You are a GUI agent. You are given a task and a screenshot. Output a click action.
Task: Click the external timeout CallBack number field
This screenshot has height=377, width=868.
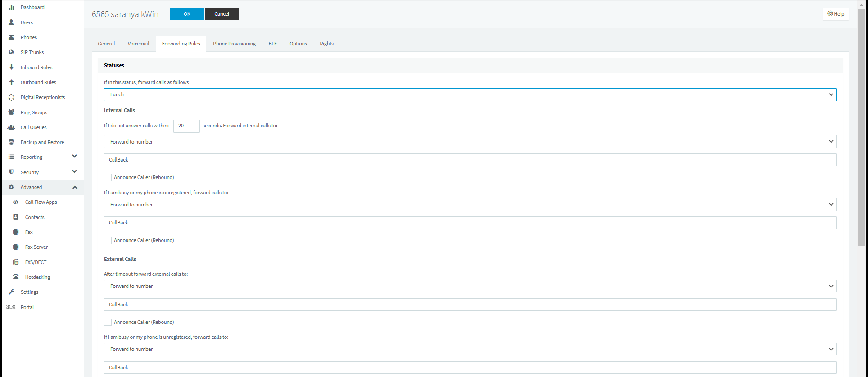point(470,305)
